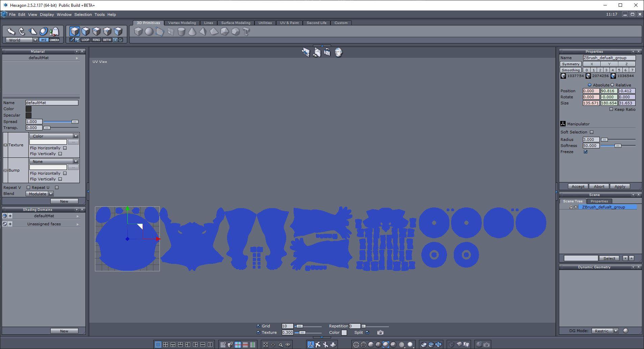The width and height of the screenshot is (644, 349).
Task: Create a Cone primitive
Action: tap(192, 31)
